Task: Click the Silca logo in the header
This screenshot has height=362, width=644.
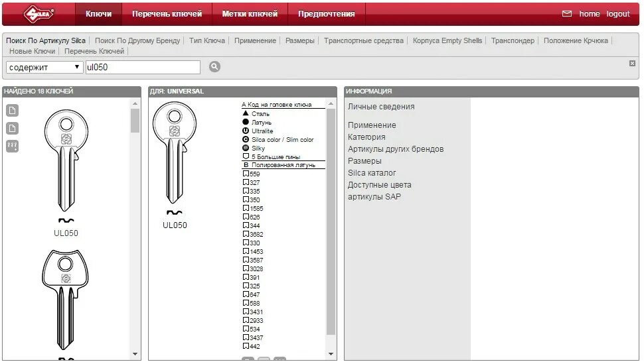Action: coord(39,14)
